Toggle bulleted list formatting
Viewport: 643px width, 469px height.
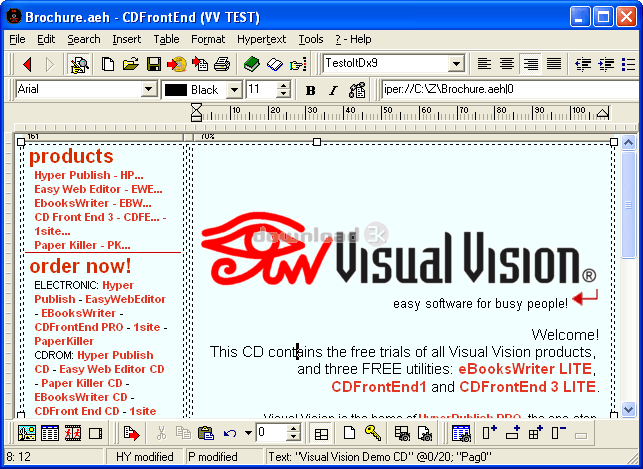pyautogui.click(x=628, y=64)
